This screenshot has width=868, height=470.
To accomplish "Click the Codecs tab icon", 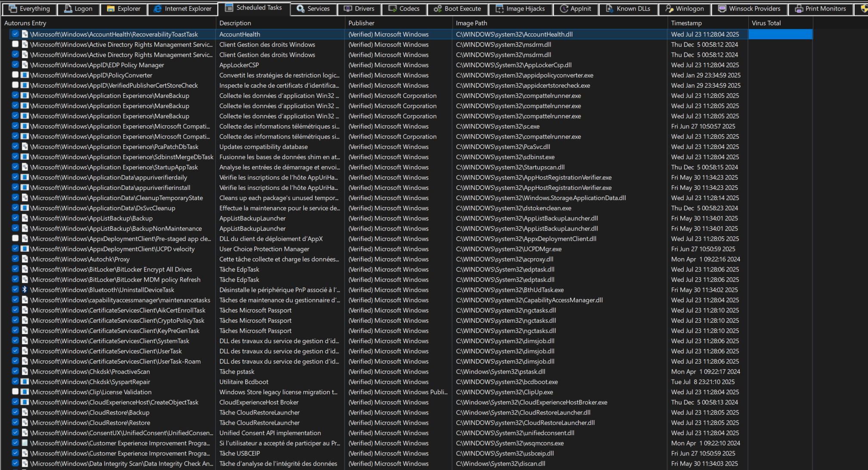I will tap(392, 9).
